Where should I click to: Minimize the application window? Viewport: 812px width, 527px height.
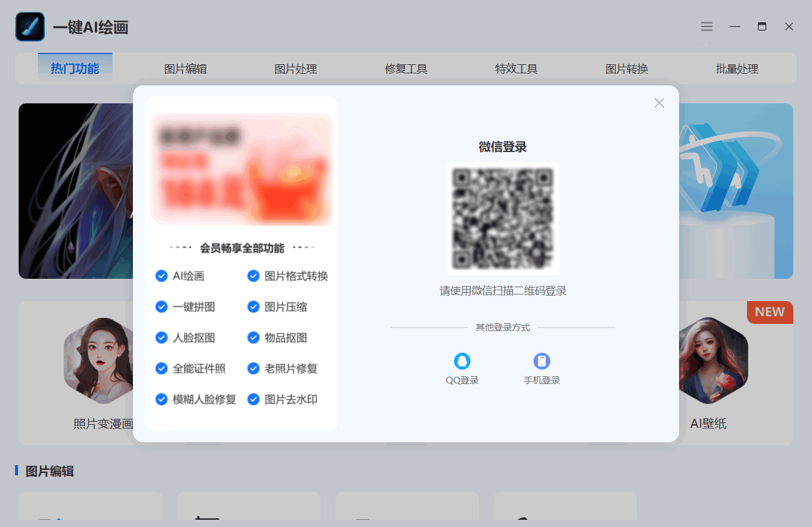tap(734, 26)
